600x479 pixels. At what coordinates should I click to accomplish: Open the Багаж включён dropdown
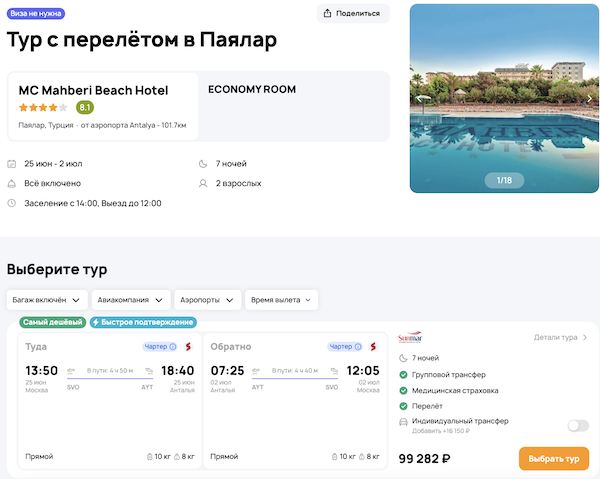click(46, 300)
